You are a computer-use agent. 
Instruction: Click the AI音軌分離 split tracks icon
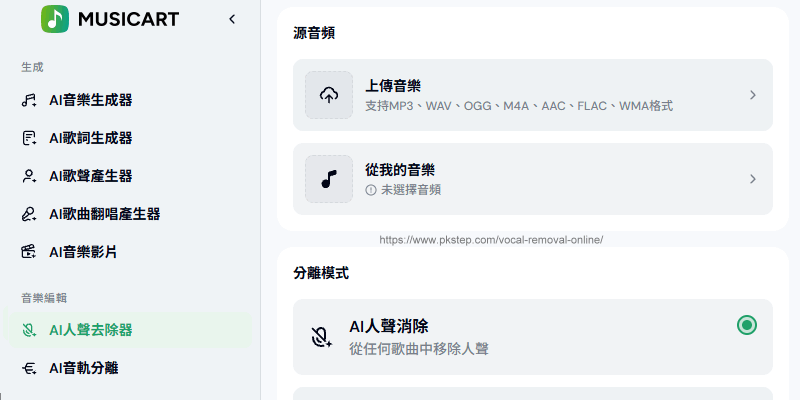(29, 368)
